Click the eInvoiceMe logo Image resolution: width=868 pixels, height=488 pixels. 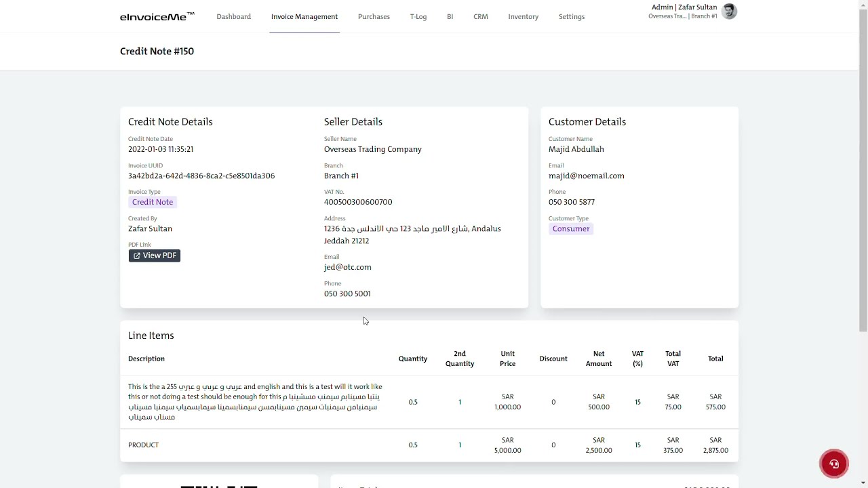pyautogui.click(x=157, y=16)
